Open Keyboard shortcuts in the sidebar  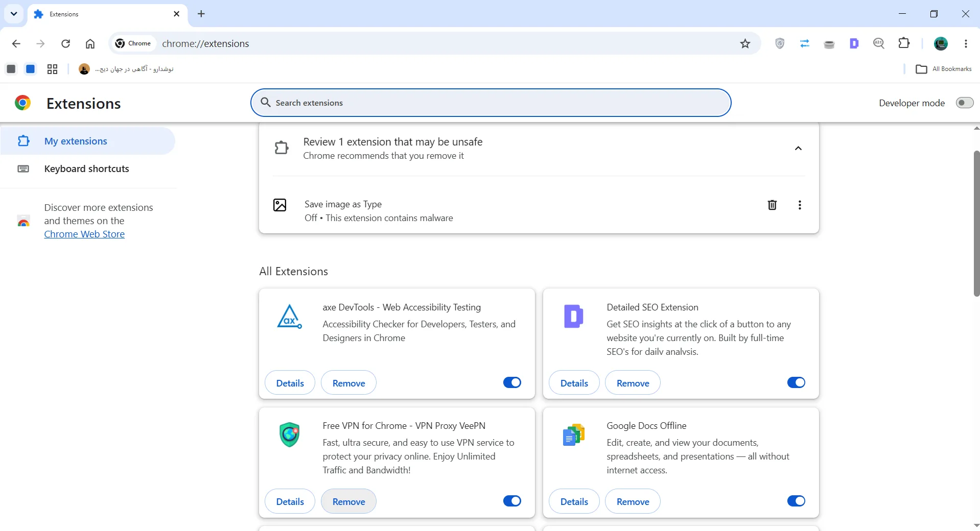click(88, 168)
